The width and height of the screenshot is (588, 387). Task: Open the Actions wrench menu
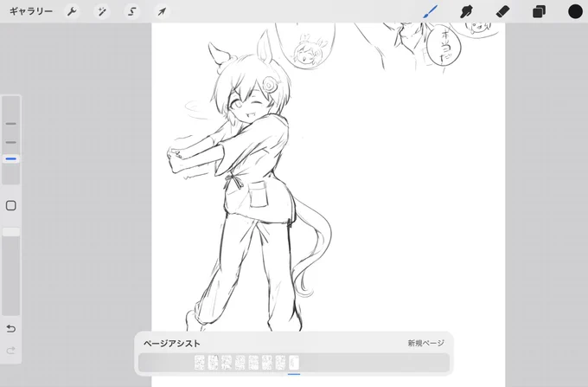pyautogui.click(x=72, y=11)
